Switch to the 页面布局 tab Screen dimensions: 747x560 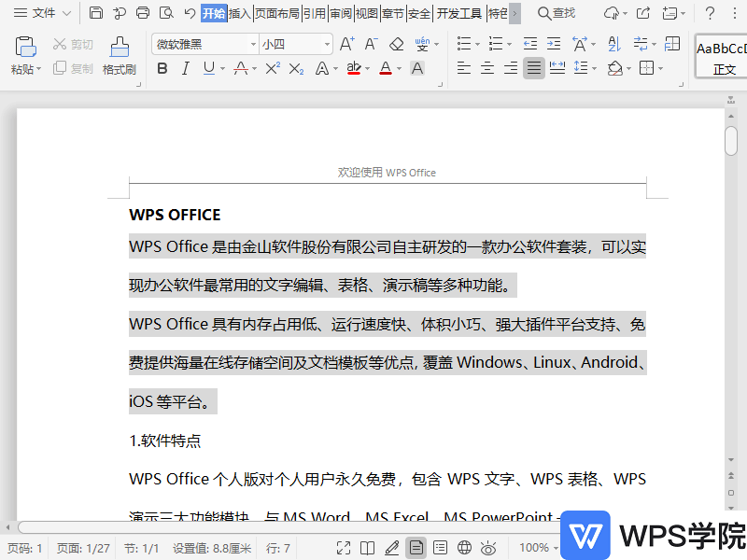[x=277, y=13]
